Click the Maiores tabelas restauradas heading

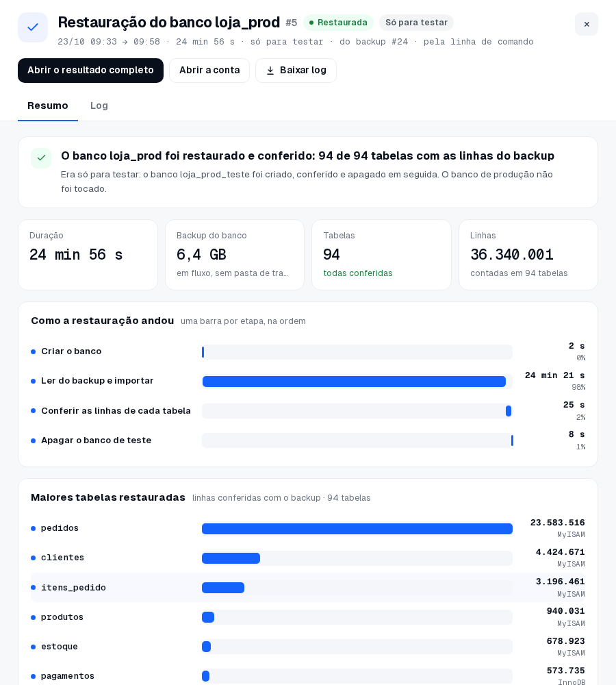tap(108, 497)
